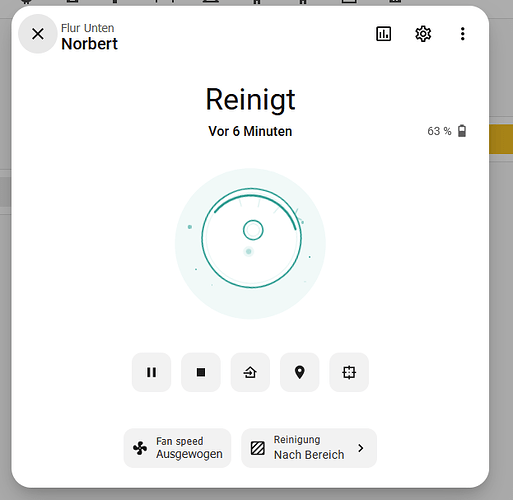Click the Vor 6 Minuten timestamp
Viewport: 513px width, 500px height.
[x=250, y=131]
